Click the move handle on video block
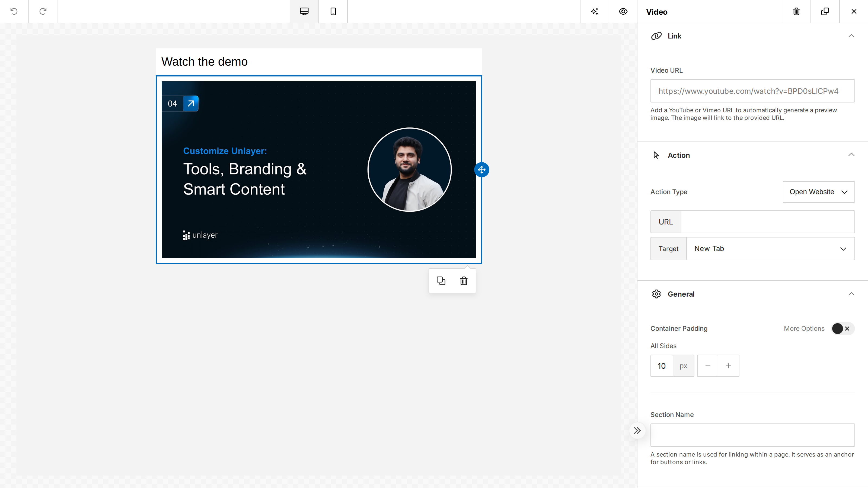 coord(481,170)
